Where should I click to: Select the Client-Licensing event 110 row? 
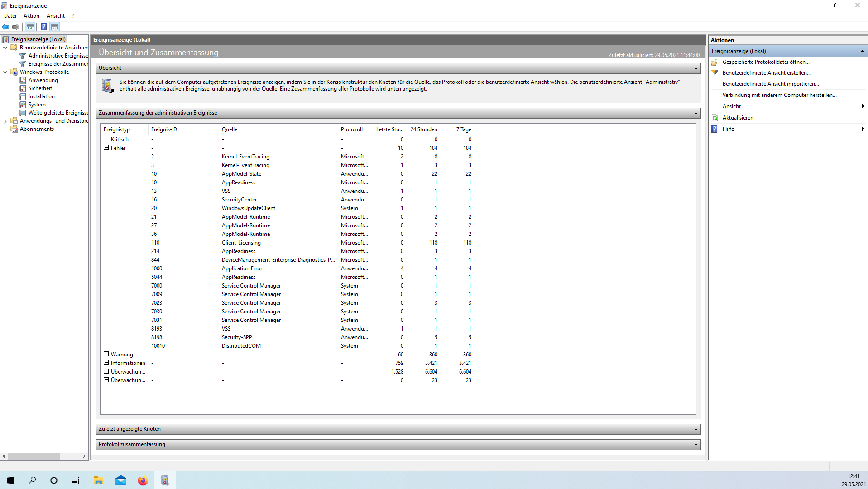click(288, 243)
